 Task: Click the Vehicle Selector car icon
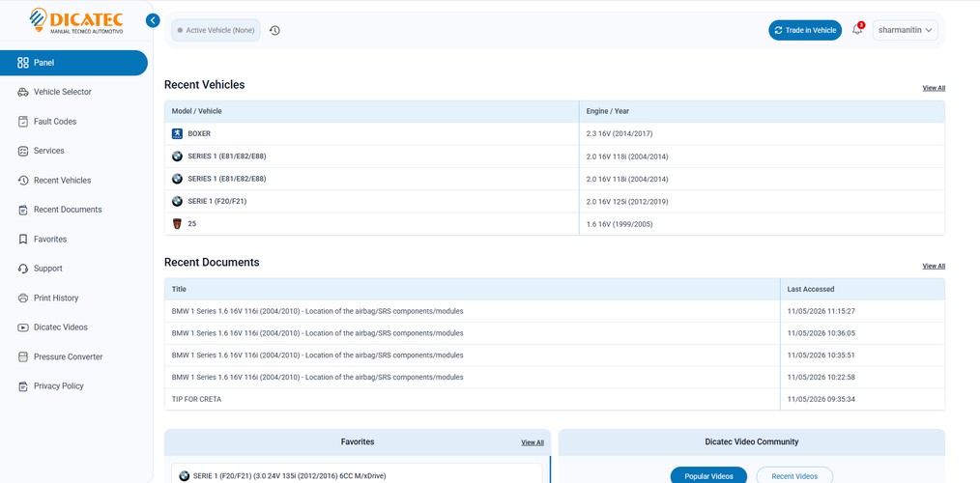[x=23, y=92]
